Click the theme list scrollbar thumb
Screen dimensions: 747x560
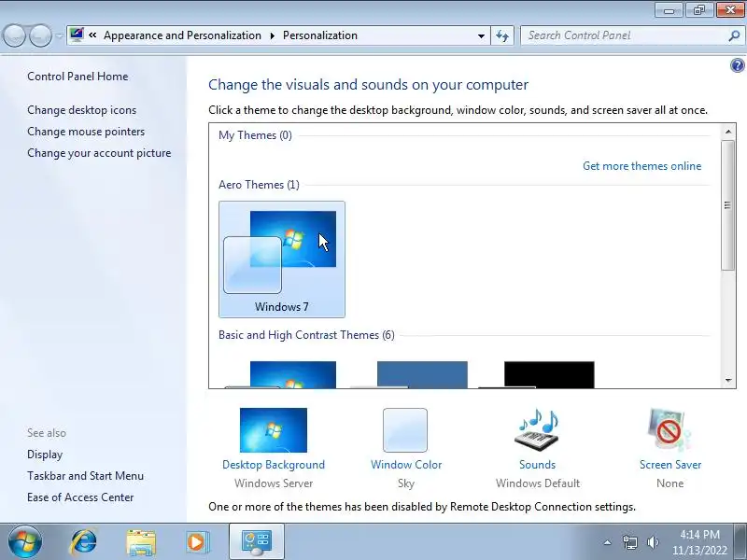727,205
